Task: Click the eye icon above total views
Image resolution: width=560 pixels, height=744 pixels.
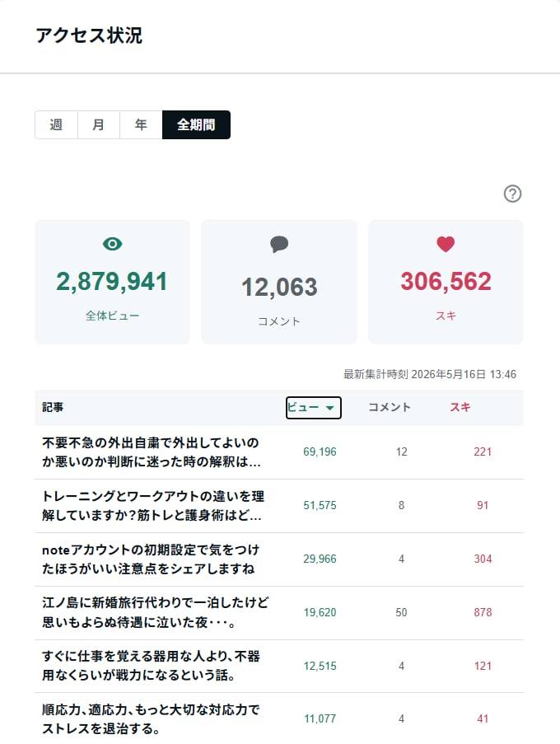Action: point(112,244)
